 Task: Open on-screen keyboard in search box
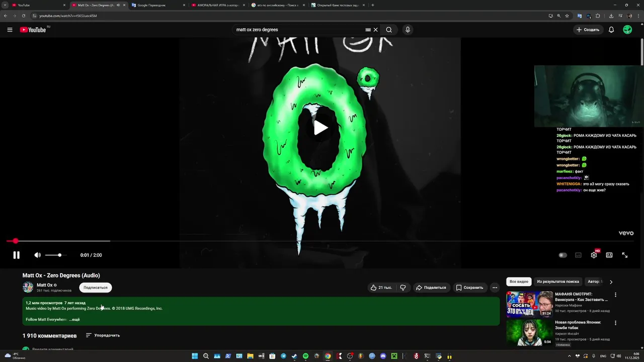coord(368,30)
